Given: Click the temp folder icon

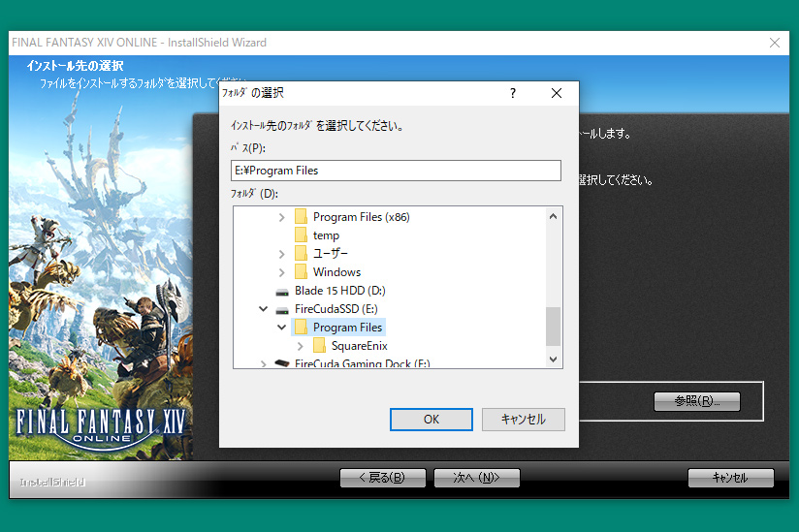Looking at the screenshot, I should 302,235.
